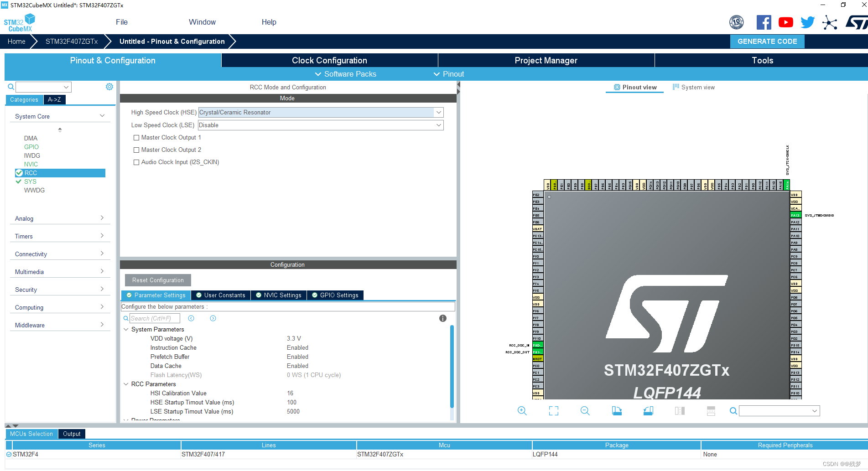Viewport: 868px width, 471px height.
Task: Click the STM32CubeMX logo
Action: click(19, 22)
